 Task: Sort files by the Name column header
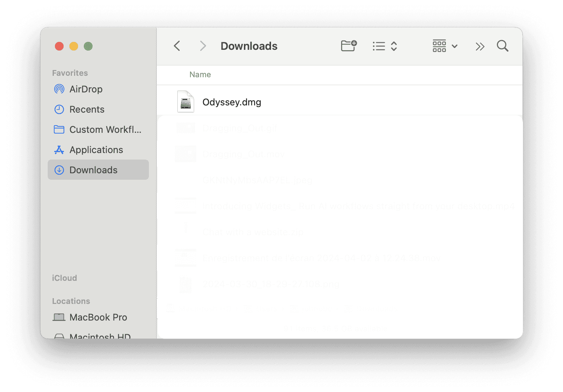tap(200, 74)
